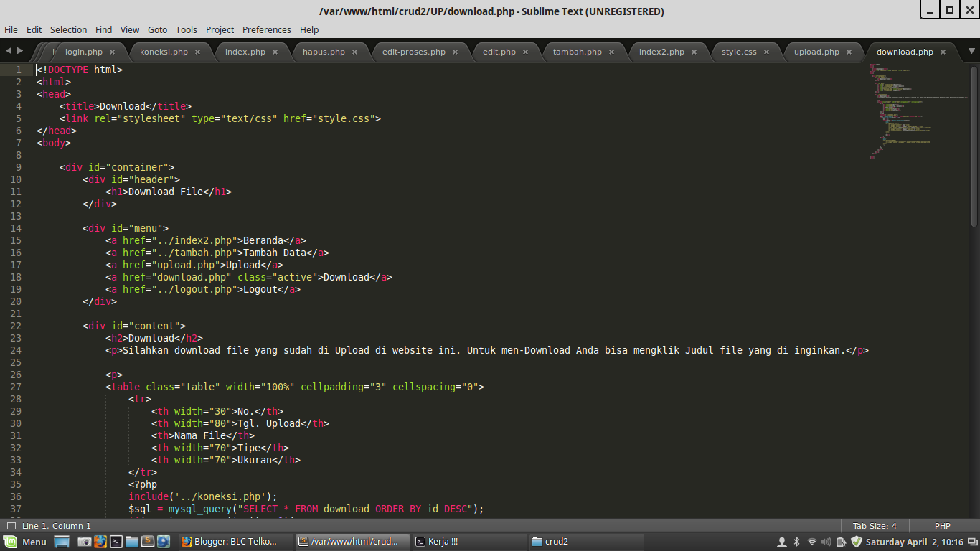Open the Bluetooth tray icon

pos(796,542)
